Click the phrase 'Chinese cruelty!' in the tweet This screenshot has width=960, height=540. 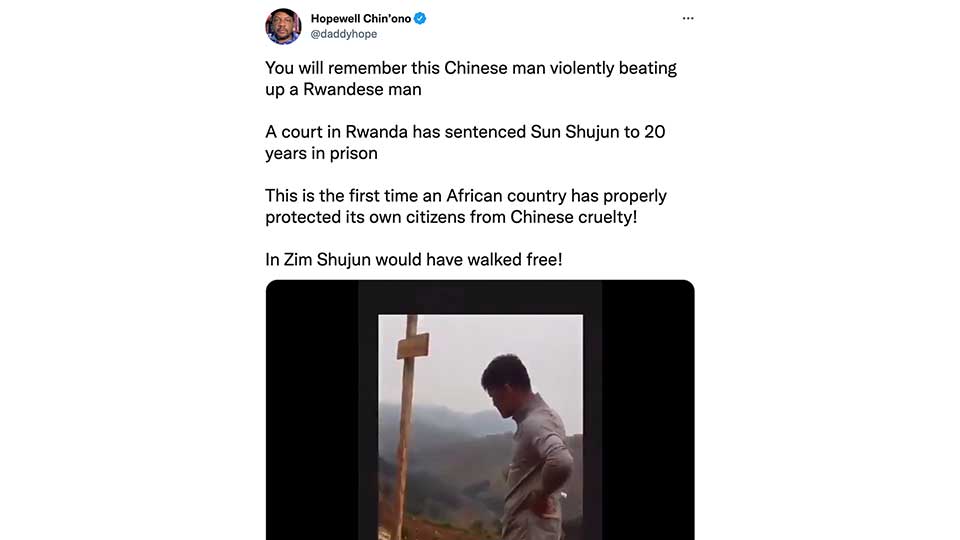tap(574, 217)
